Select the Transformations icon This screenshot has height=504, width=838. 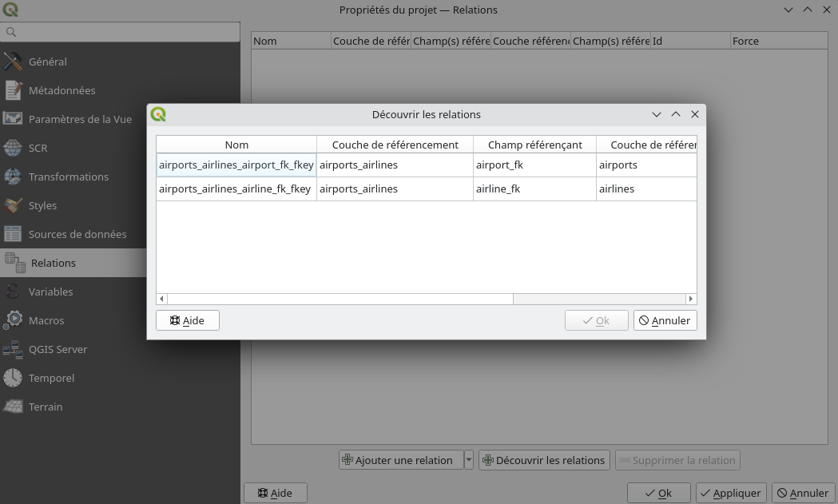pyautogui.click(x=13, y=177)
